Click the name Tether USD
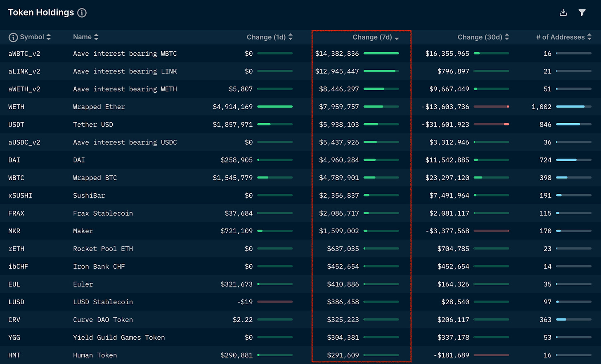 tap(93, 124)
